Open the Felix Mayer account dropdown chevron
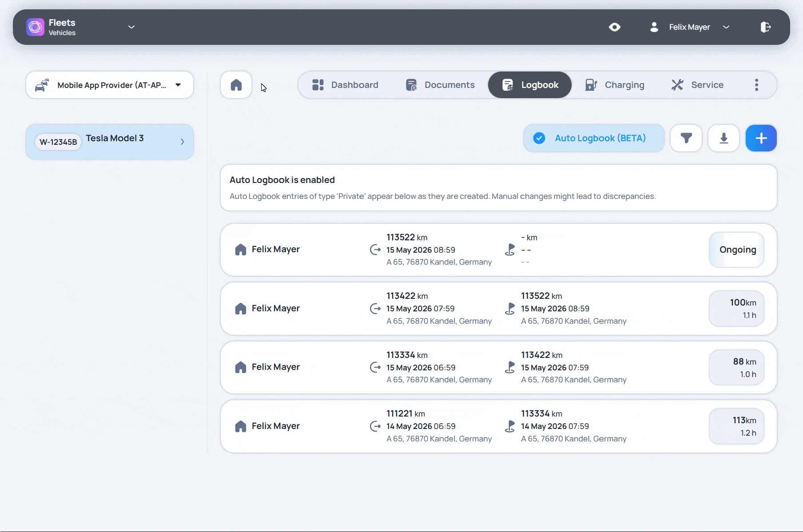This screenshot has width=803, height=532. tap(726, 27)
